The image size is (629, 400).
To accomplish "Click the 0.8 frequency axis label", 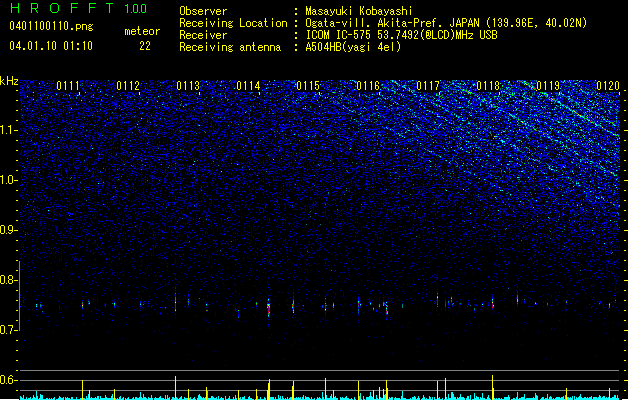I will 8,280.
